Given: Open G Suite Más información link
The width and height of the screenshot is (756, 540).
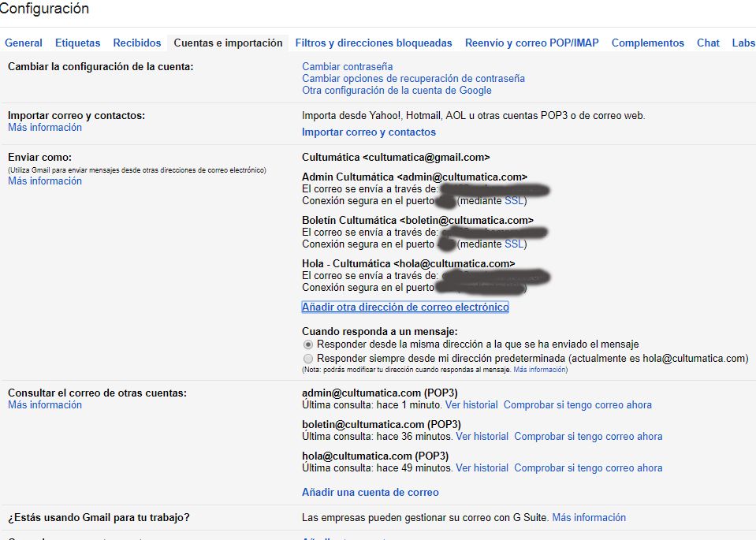Looking at the screenshot, I should tap(589, 518).
